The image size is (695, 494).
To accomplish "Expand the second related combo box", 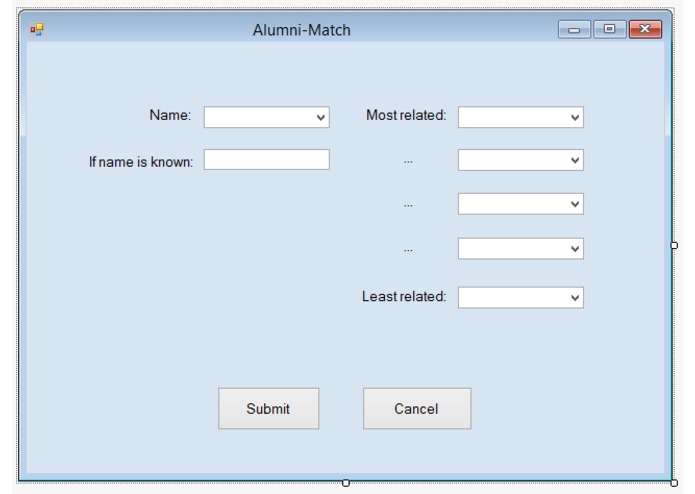I will pyautogui.click(x=521, y=160).
